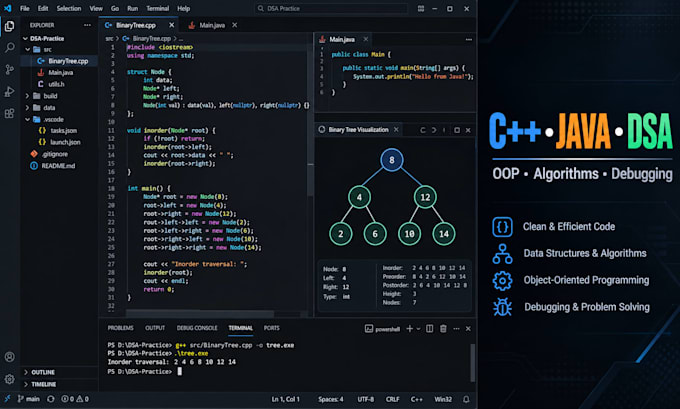Switch to the OUTPUT panel tab
The height and width of the screenshot is (409, 680).
155,328
